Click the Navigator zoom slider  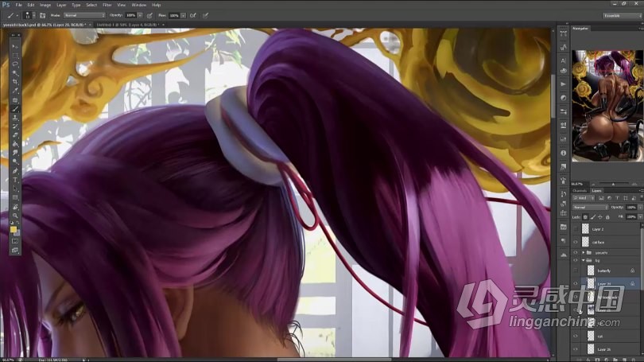pyautogui.click(x=613, y=184)
